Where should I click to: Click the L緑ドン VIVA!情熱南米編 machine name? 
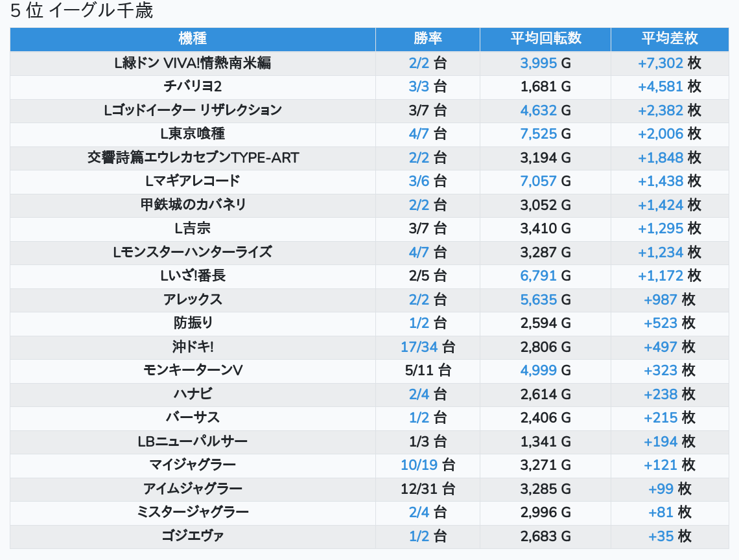(193, 63)
